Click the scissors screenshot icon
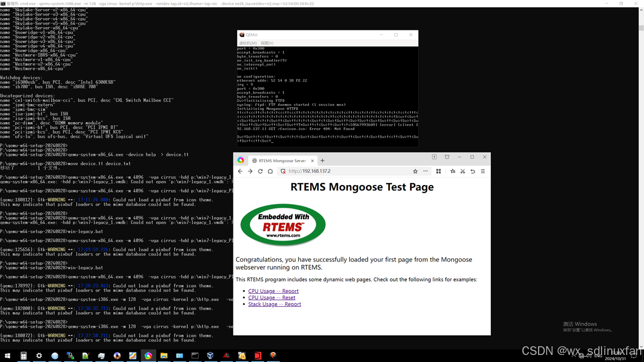The height and width of the screenshot is (362, 644). (x=463, y=171)
